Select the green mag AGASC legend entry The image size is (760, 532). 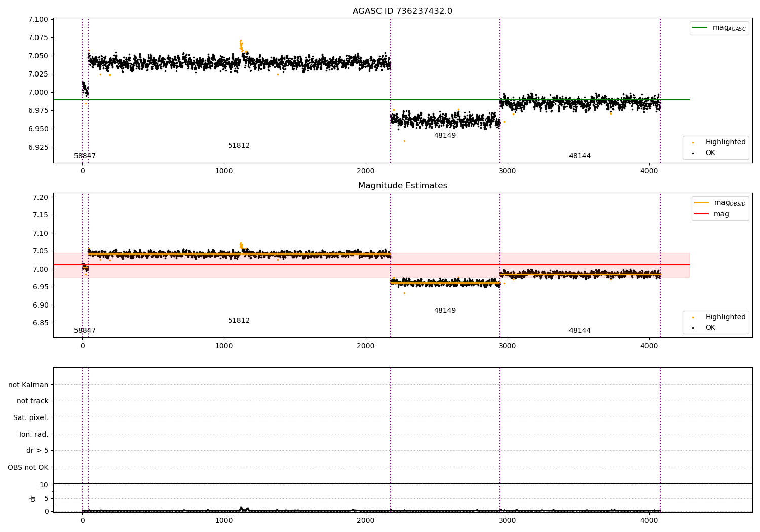(719, 28)
